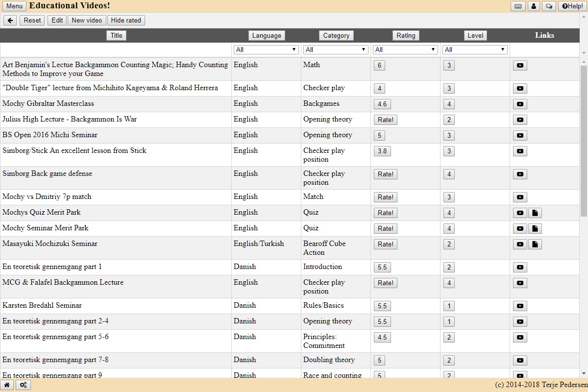
Task: Add a New video
Action: pos(87,21)
